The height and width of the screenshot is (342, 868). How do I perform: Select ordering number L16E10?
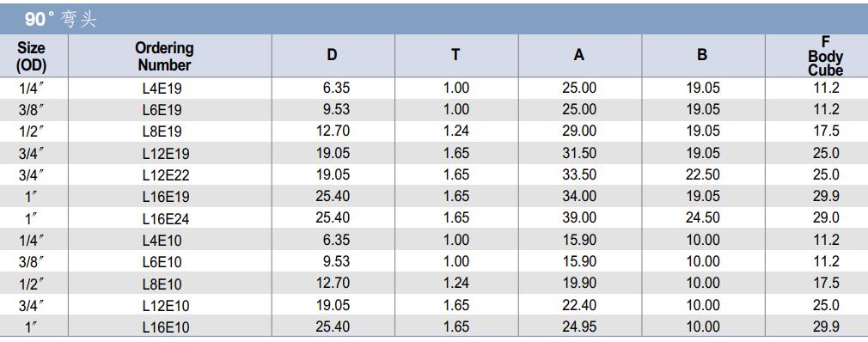tap(166, 327)
